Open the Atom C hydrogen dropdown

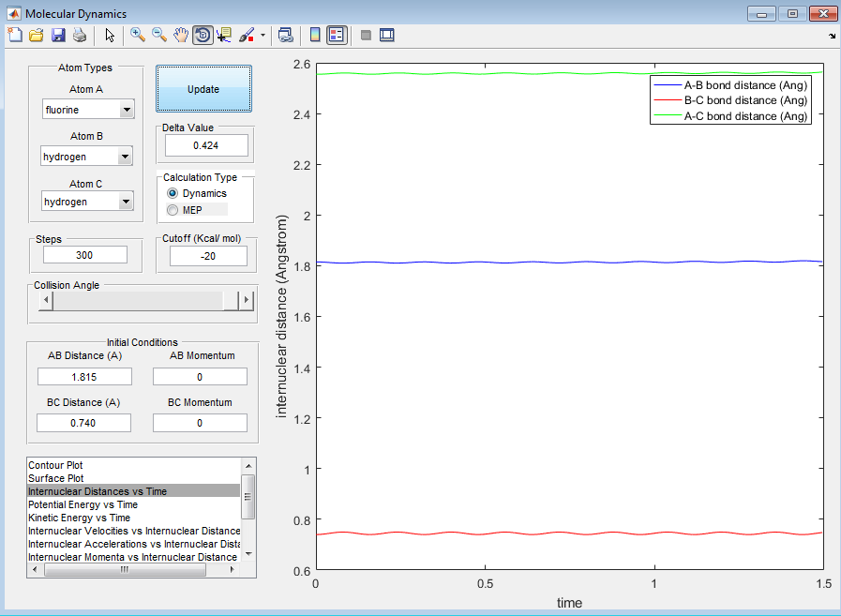coord(87,202)
